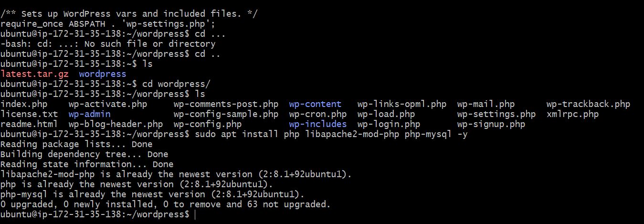Place cursor at the final empty prompt
Viewport: 644px width, 224px height.
coord(195,214)
